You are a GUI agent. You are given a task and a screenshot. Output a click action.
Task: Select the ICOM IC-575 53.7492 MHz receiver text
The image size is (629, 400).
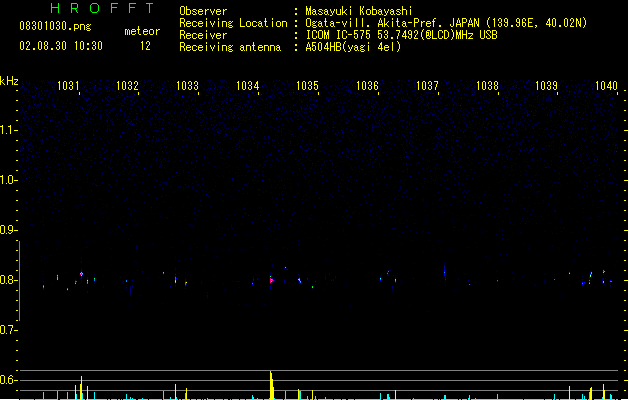tap(402, 35)
